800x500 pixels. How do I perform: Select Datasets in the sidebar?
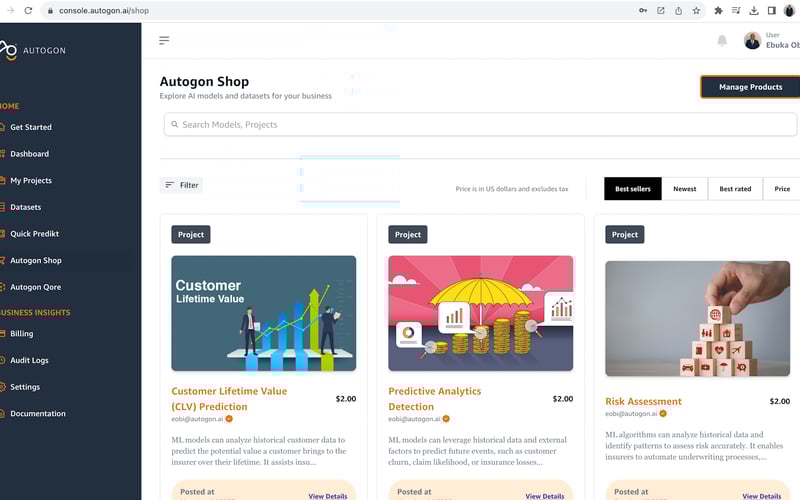(x=26, y=207)
